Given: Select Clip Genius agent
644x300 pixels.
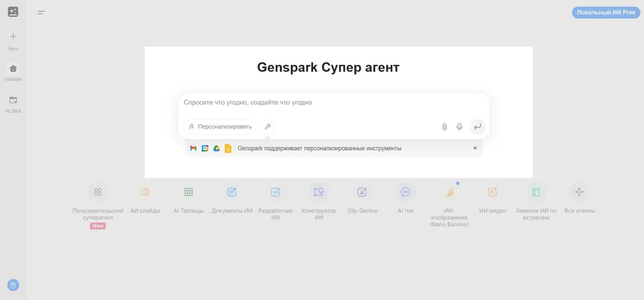Looking at the screenshot, I should tap(362, 192).
